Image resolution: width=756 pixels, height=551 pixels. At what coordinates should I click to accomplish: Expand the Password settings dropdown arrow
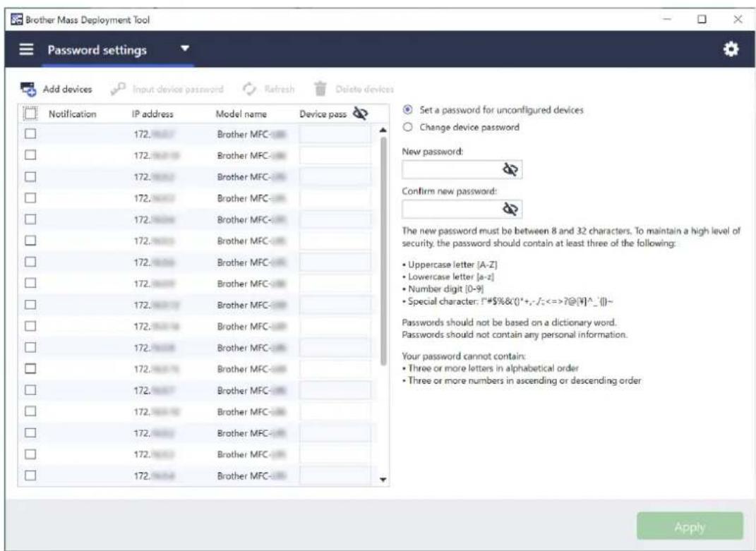pyautogui.click(x=185, y=49)
